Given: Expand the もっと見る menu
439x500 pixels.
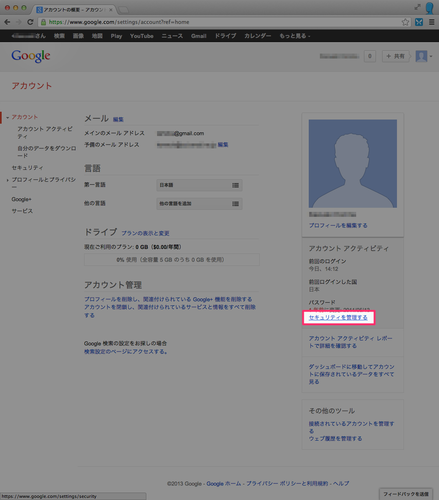Looking at the screenshot, I should pos(295,36).
